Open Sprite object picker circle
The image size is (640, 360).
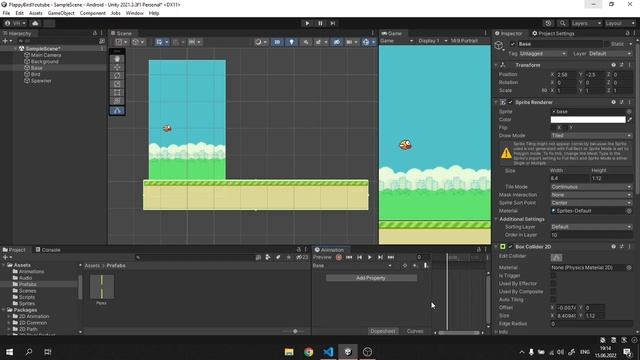tap(629, 111)
